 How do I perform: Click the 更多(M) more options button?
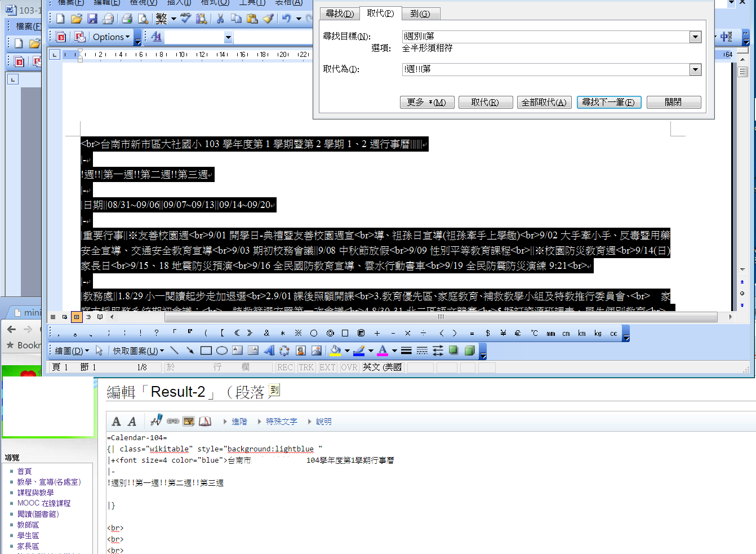coord(427,102)
